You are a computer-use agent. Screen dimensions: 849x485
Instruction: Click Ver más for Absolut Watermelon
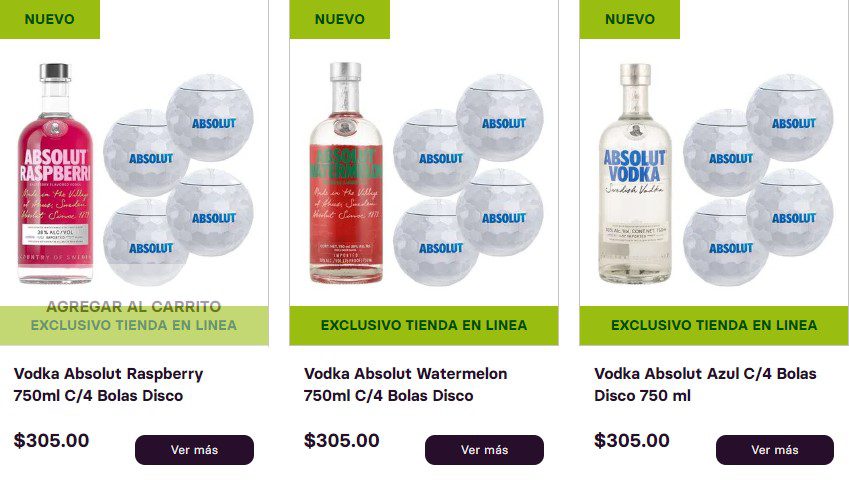(x=484, y=450)
